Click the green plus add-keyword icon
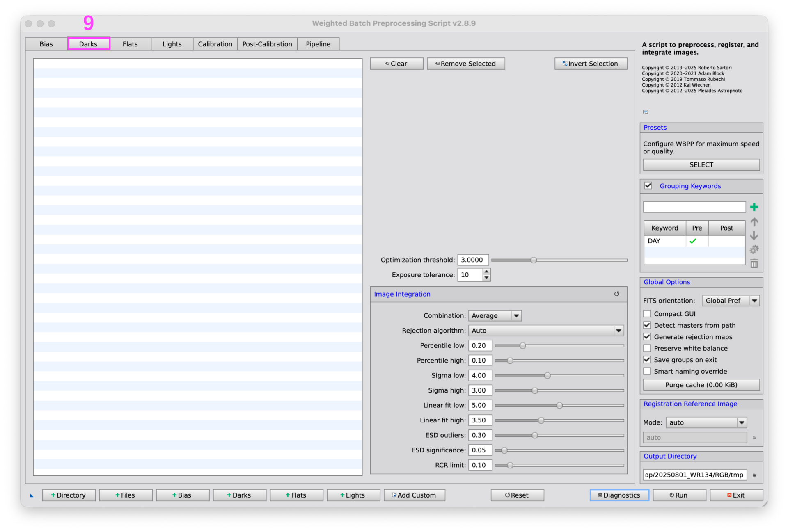This screenshot has width=788, height=532. 754,207
